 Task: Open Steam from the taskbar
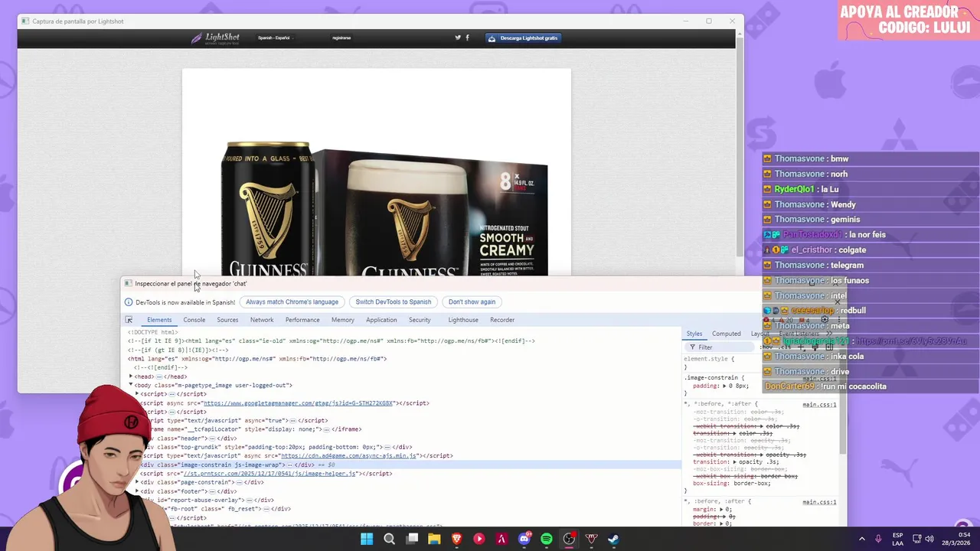point(614,539)
